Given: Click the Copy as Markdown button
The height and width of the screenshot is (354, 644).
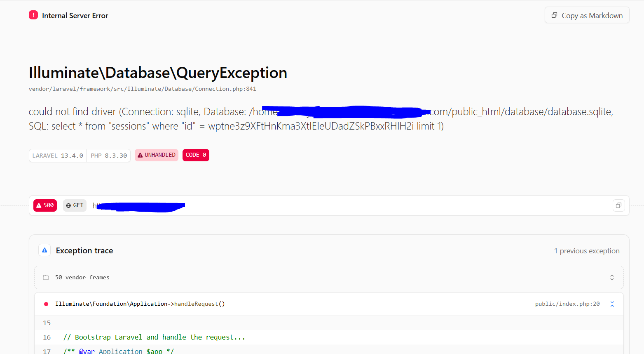Looking at the screenshot, I should point(587,15).
